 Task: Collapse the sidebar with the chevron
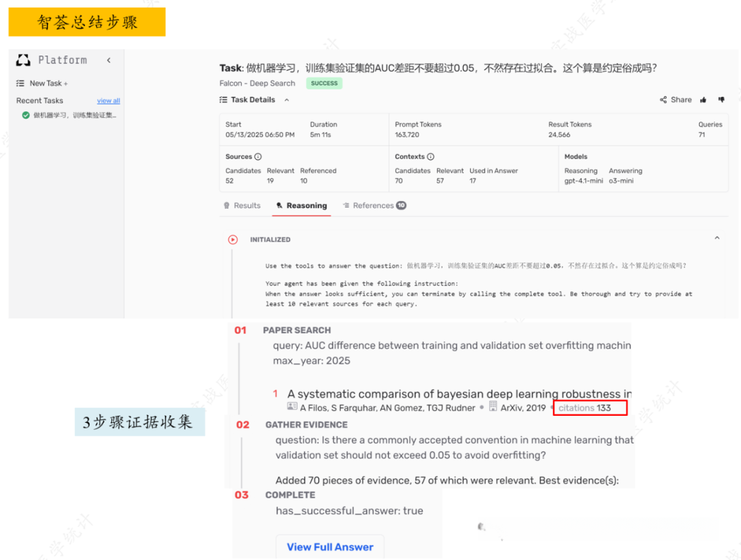(x=108, y=60)
